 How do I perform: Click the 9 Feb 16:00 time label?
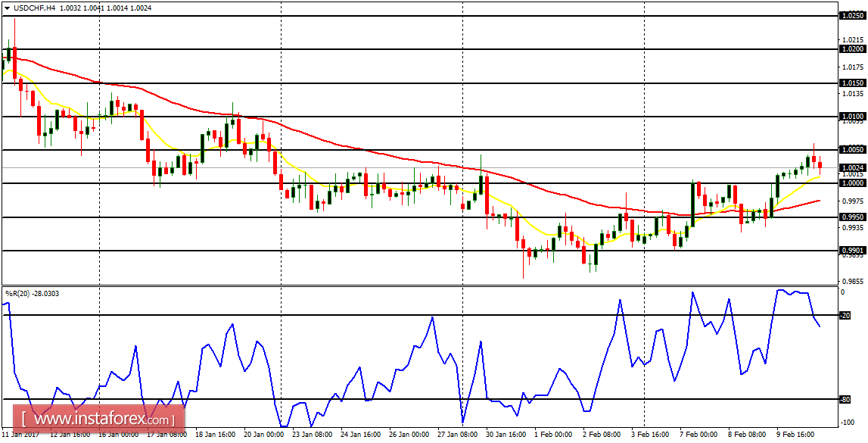795,435
